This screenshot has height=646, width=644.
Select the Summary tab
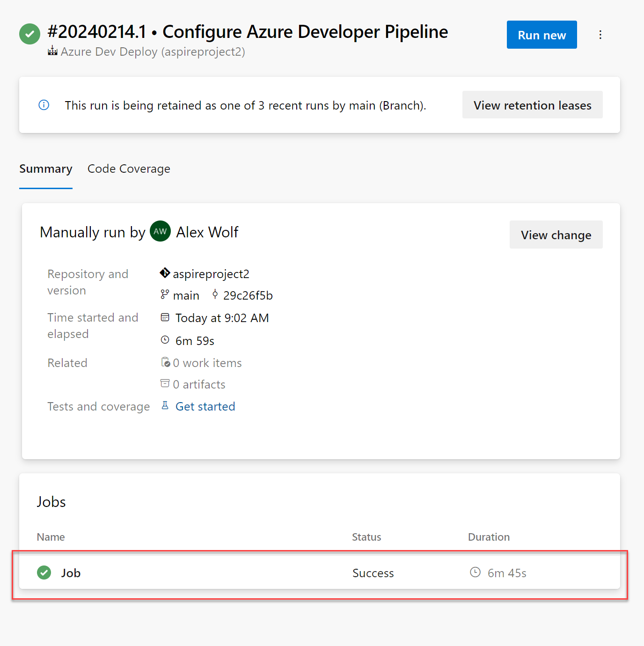[45, 169]
